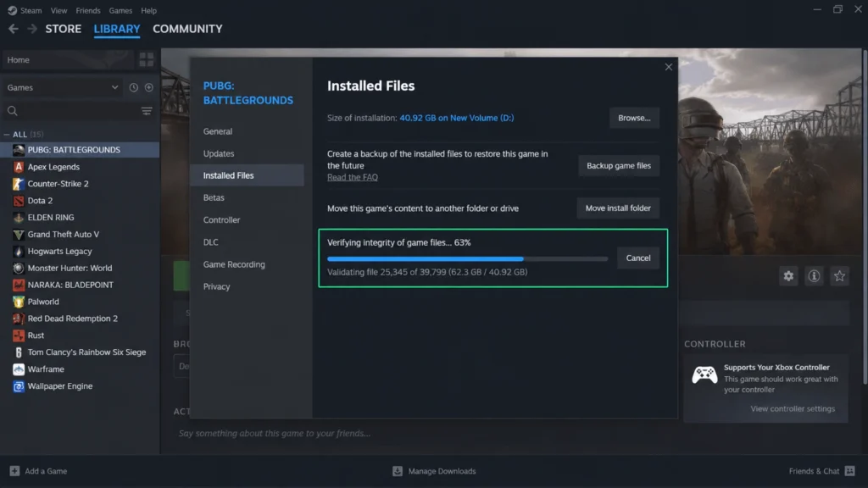Click the Browse... button

pos(634,118)
